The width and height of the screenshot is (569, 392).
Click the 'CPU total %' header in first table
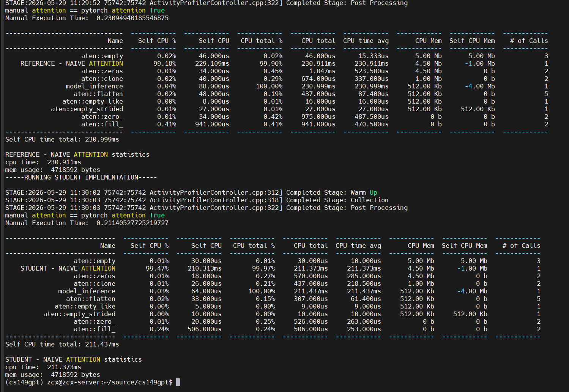[x=262, y=41]
